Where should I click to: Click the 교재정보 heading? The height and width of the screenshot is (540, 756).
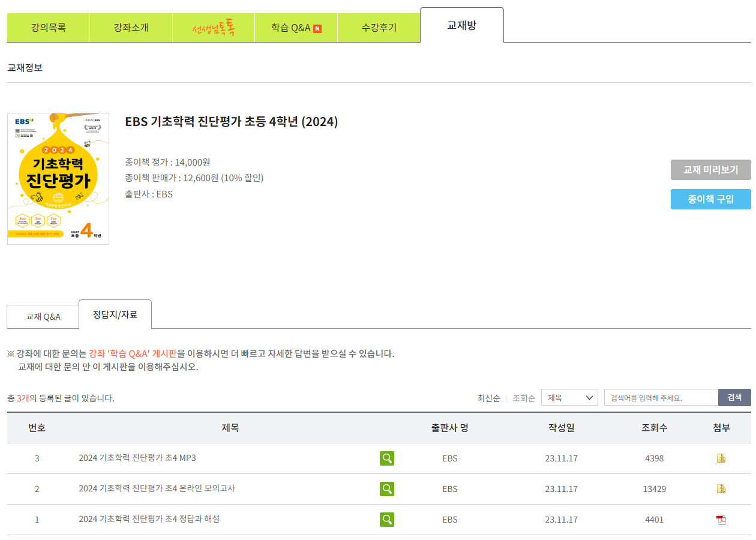tap(25, 68)
